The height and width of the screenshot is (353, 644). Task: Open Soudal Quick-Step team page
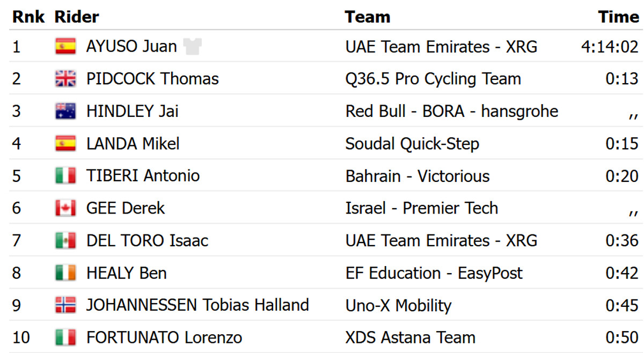point(412,144)
